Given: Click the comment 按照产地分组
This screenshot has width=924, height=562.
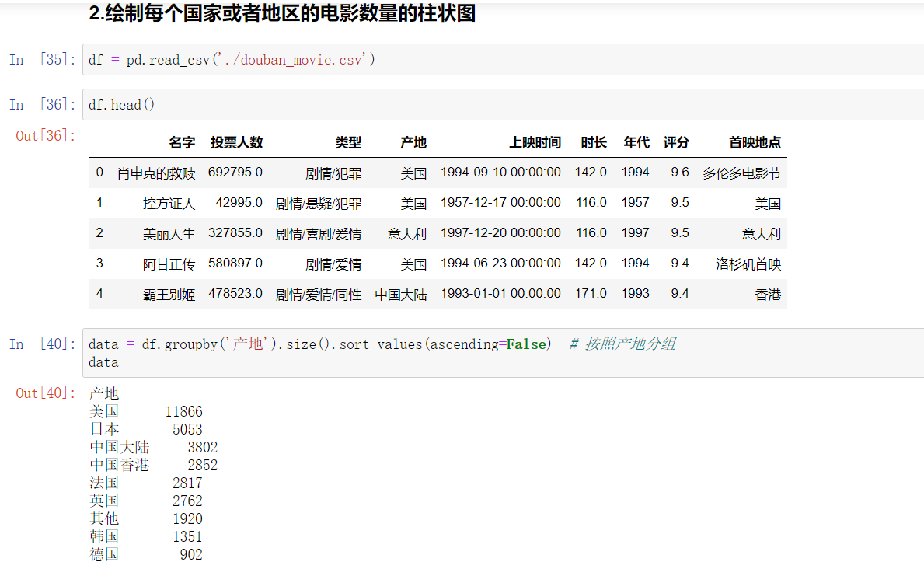Looking at the screenshot, I should tap(630, 344).
